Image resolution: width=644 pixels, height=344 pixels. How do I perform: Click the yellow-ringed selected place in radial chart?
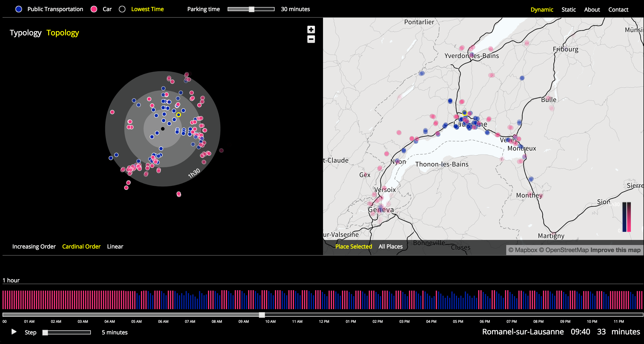point(178,115)
